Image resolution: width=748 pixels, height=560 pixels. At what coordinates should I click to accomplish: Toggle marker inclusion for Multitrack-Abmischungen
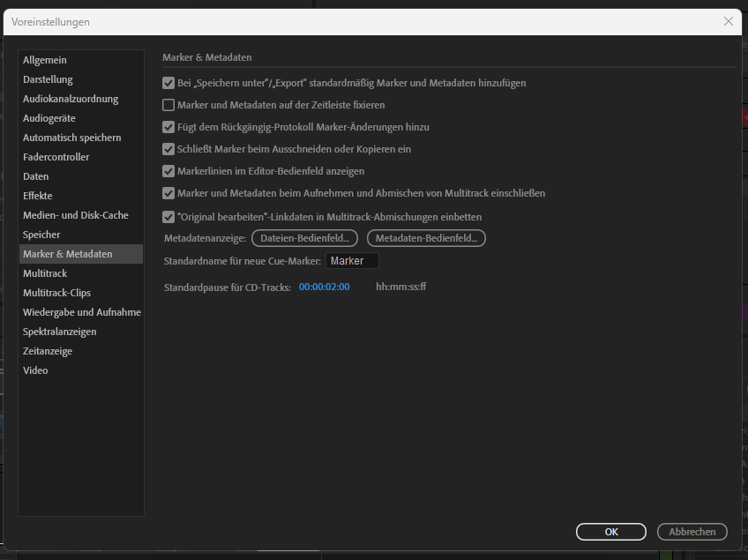168,193
